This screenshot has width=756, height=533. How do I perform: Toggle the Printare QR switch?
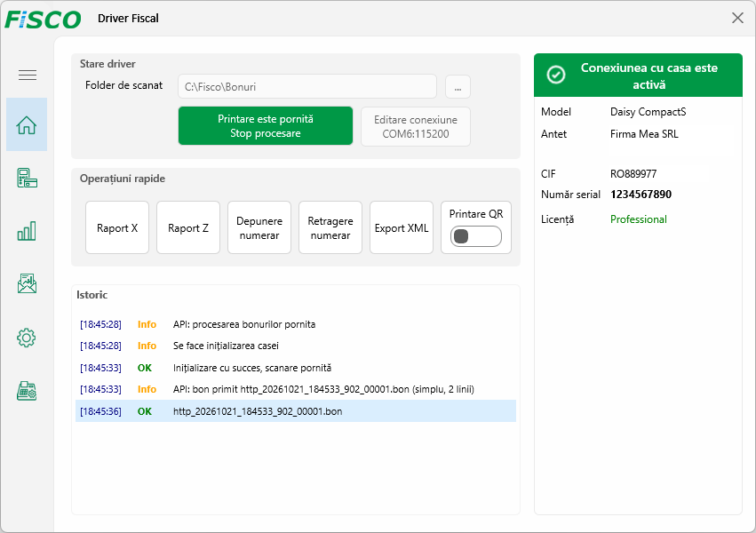(476, 236)
